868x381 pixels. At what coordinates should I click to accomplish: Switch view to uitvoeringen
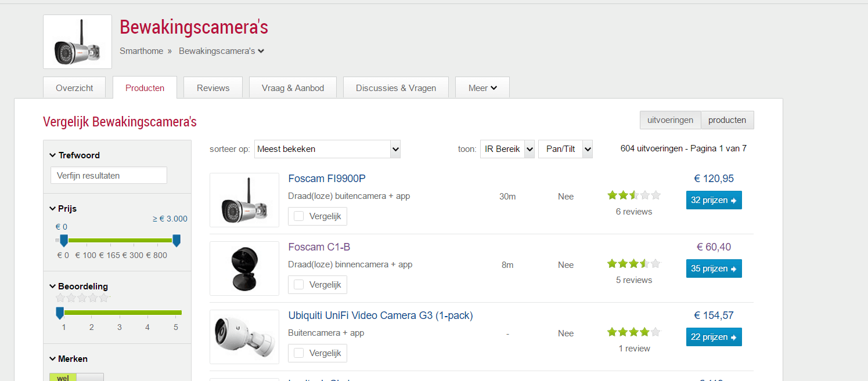671,120
